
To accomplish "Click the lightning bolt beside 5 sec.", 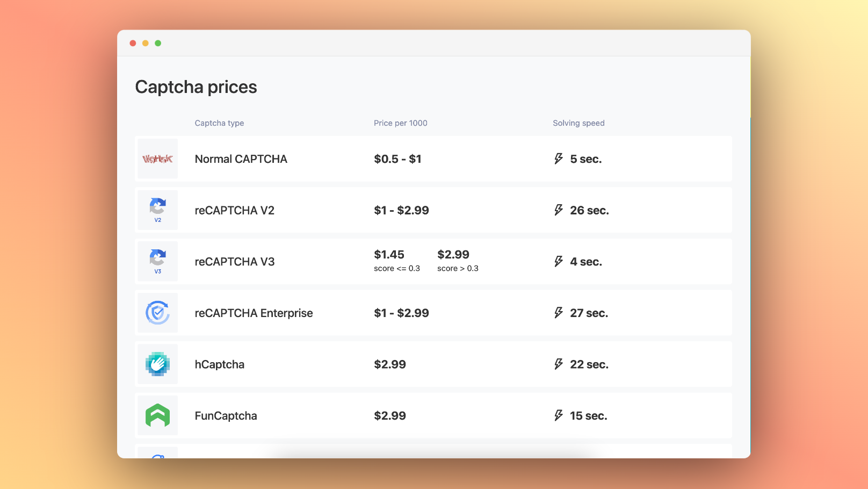I will pyautogui.click(x=559, y=159).
